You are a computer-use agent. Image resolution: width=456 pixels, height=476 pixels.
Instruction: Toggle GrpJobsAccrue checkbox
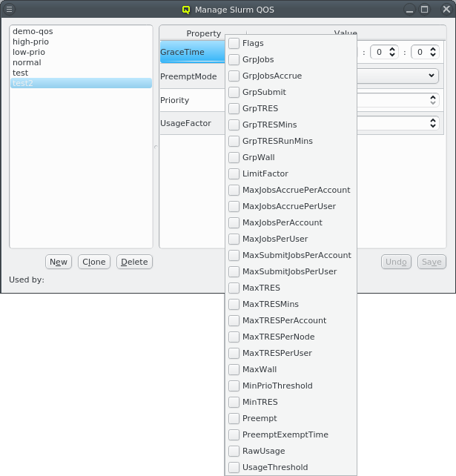coord(234,76)
